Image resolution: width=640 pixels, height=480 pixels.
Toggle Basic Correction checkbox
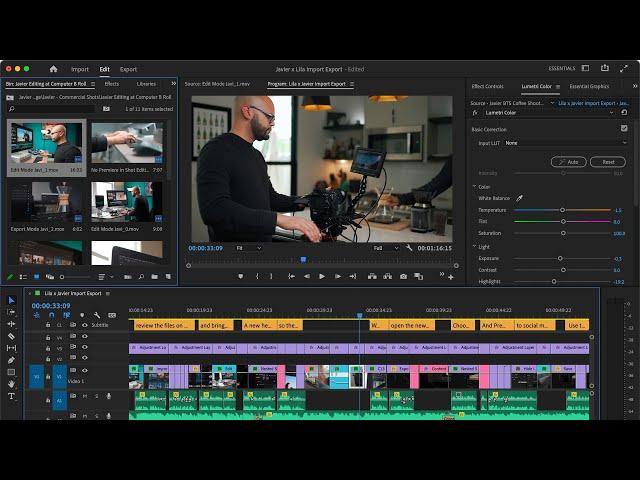point(624,128)
